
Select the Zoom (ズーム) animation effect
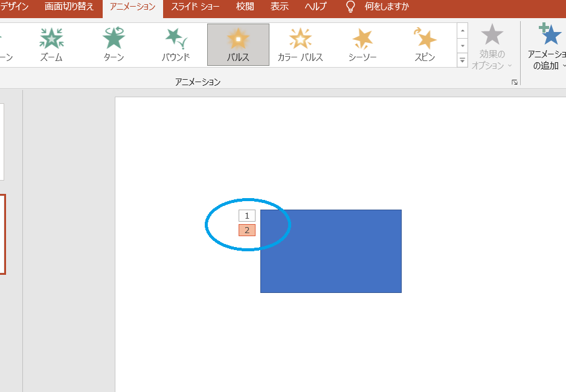(x=51, y=45)
